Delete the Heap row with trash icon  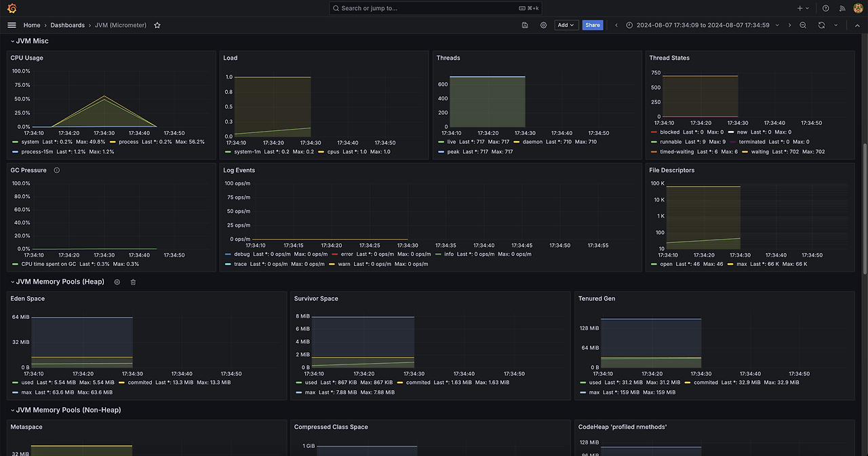[133, 282]
